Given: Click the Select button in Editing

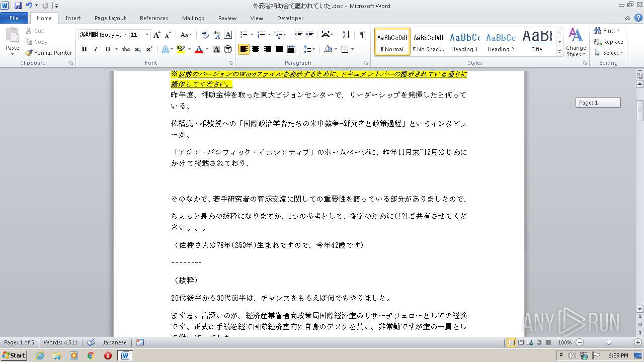Looking at the screenshot, I should click(x=609, y=53).
